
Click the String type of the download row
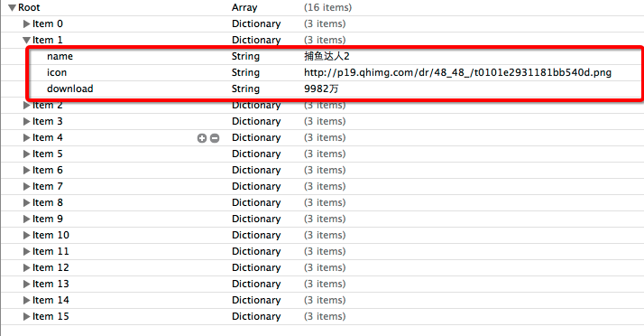(x=245, y=89)
